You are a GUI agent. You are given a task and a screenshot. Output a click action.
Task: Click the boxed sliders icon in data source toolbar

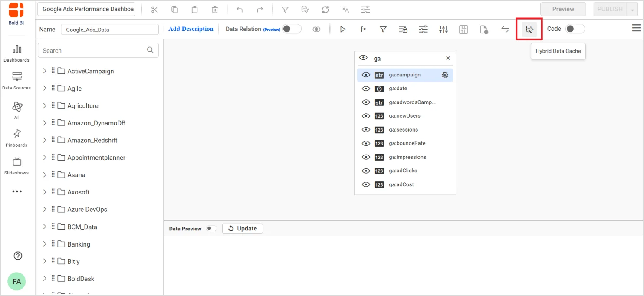[x=463, y=29]
